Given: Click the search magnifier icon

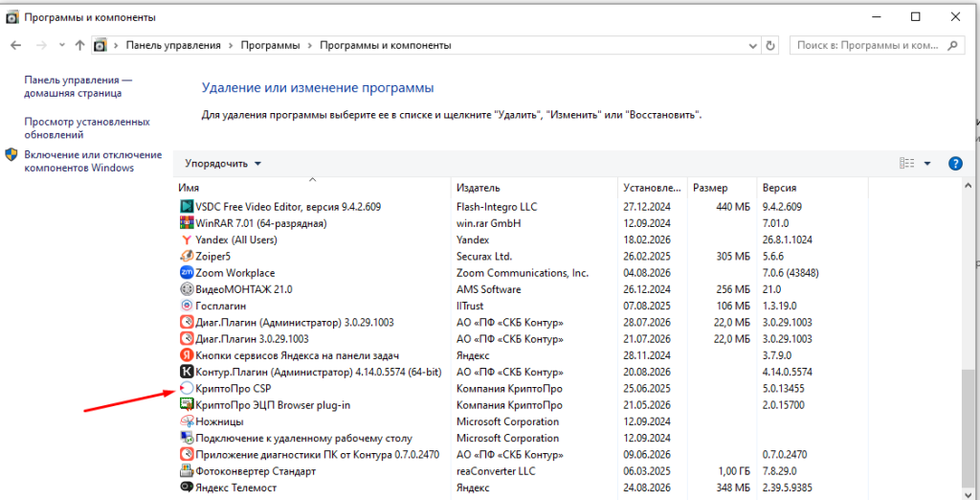Looking at the screenshot, I should click(x=953, y=45).
